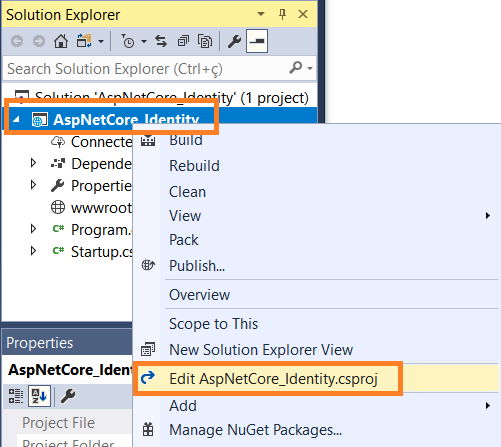The image size is (501, 447).
Task: Switch Properties grid to Alphabetical view
Action: [x=39, y=396]
